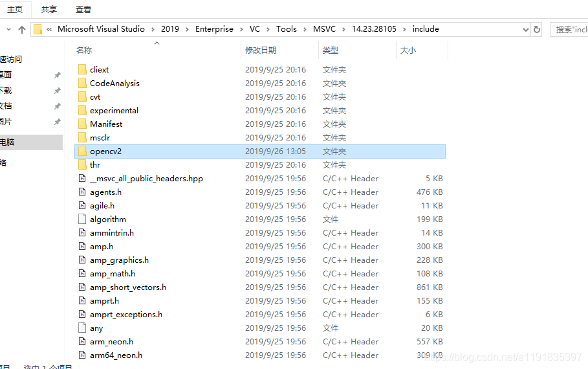The image size is (588, 369).
Task: Sort by 大小 column header
Action: [408, 50]
